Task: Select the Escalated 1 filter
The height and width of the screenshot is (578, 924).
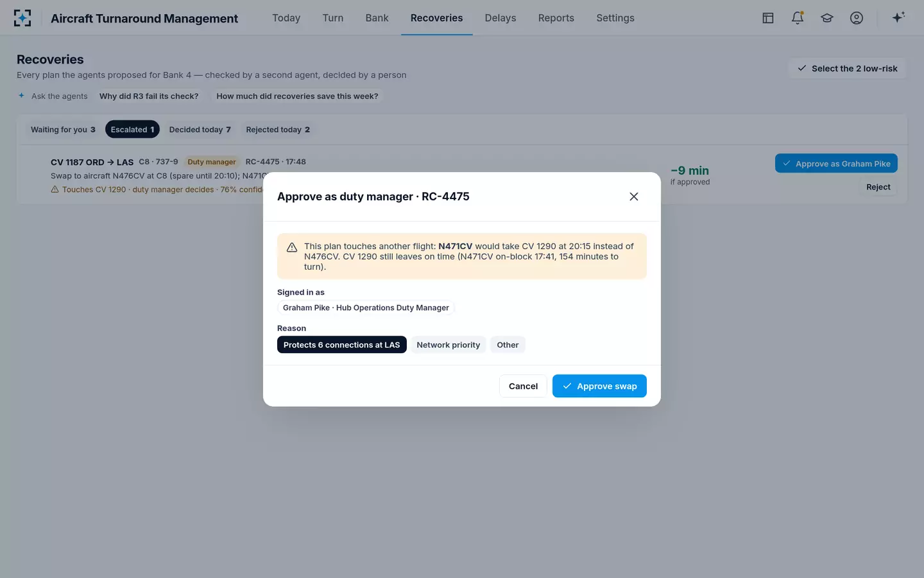Action: (x=132, y=129)
